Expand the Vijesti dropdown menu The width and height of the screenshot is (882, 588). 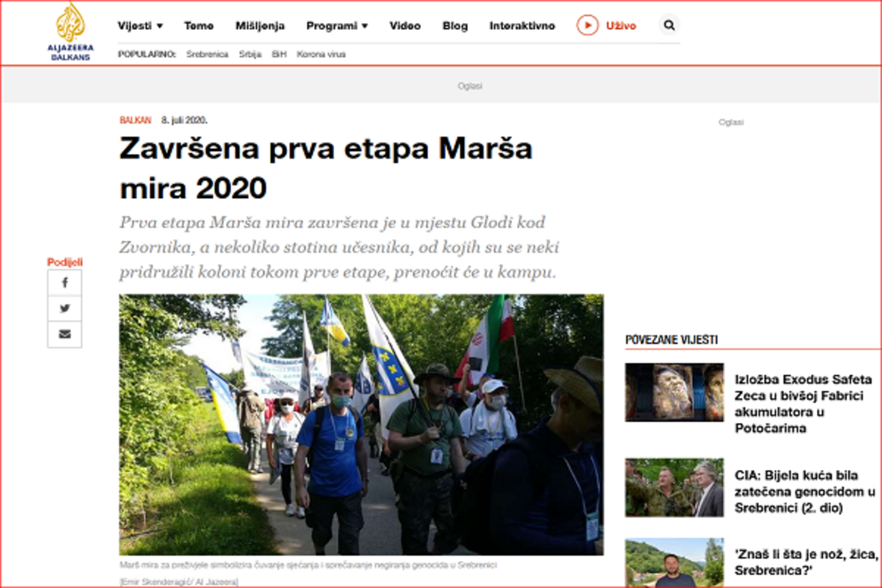tap(140, 25)
